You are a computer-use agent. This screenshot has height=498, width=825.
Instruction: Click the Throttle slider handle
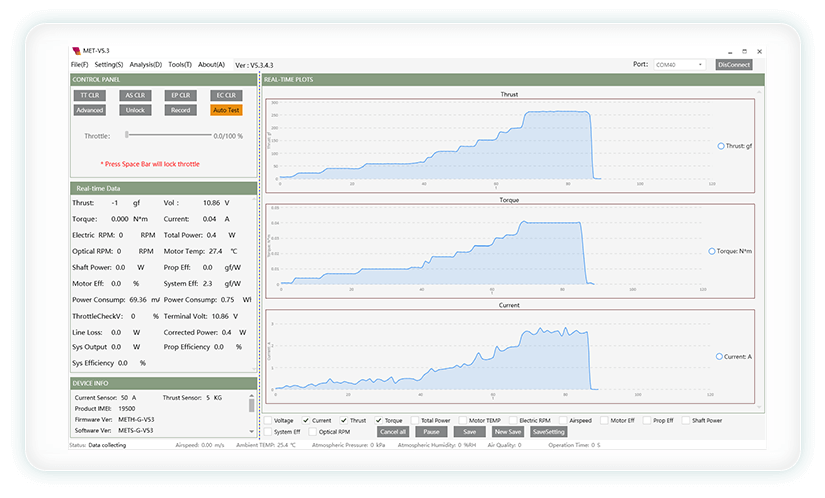(127, 135)
